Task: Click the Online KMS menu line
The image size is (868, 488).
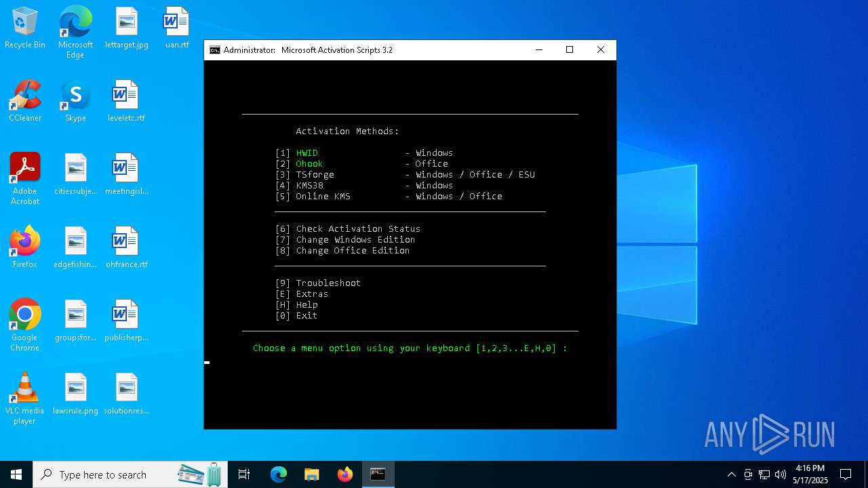Action: pyautogui.click(x=389, y=197)
